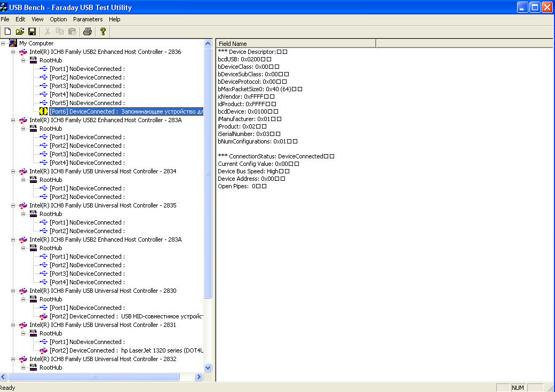Screen dimensions: 555x392
Task: Click tree horizontal scroll left arrow
Action: (x=4, y=377)
